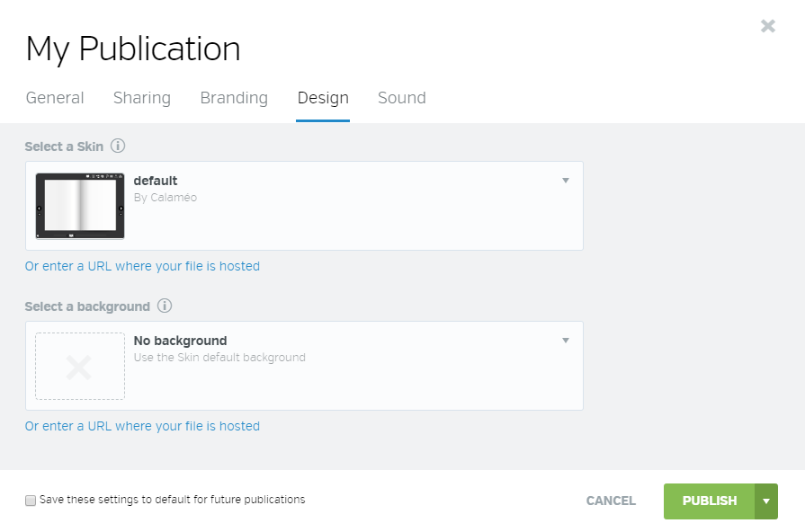Select the Design tab
Viewport: 805px width, 532px height.
click(x=323, y=98)
